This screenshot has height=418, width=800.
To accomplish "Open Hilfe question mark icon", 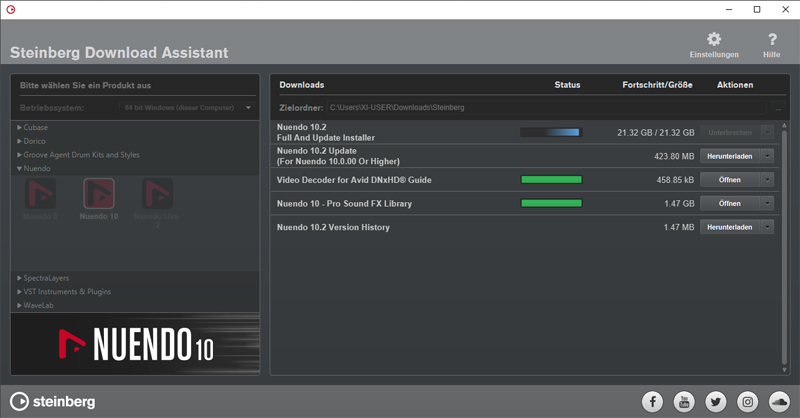I will coord(772,39).
